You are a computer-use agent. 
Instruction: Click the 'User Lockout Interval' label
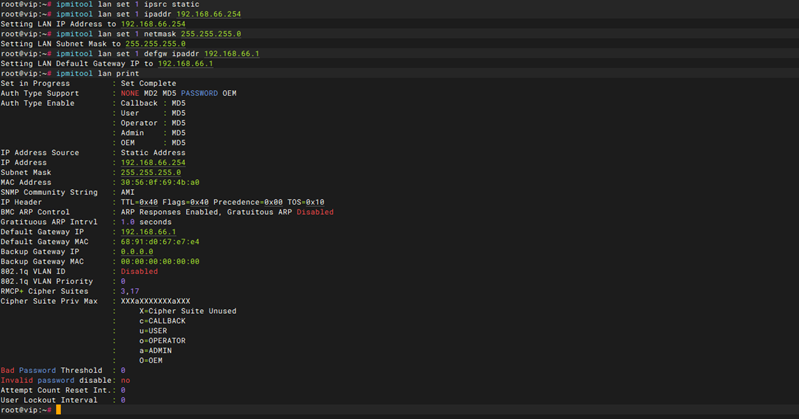point(49,400)
